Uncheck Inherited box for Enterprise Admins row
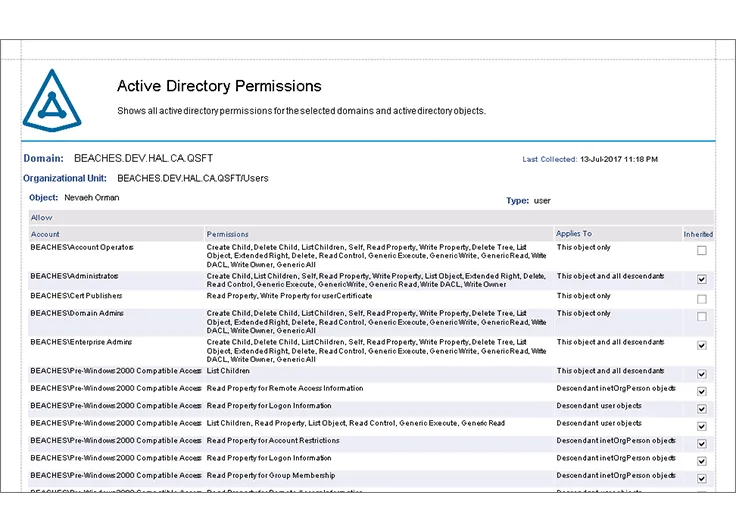736x532 pixels. click(701, 346)
